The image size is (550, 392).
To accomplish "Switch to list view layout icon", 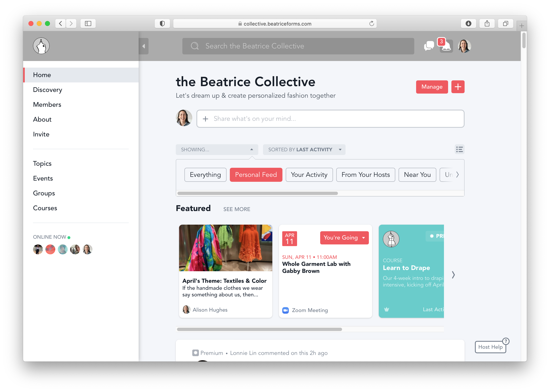I will tap(459, 149).
